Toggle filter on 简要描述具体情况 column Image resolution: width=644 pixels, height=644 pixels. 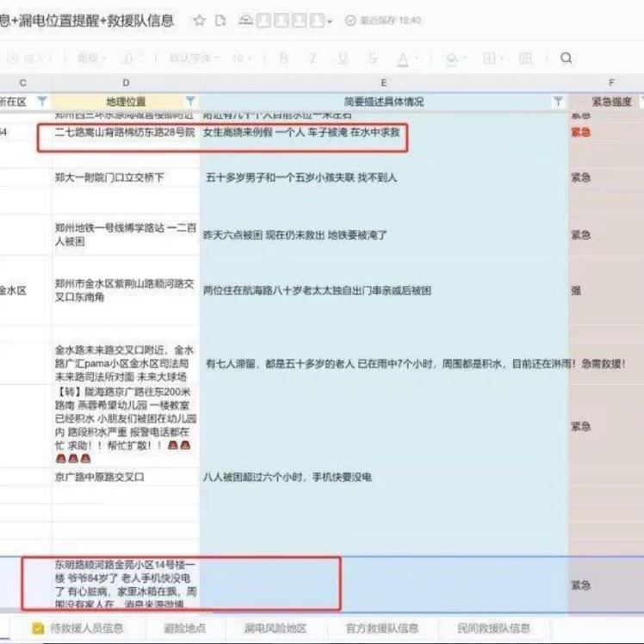[558, 102]
